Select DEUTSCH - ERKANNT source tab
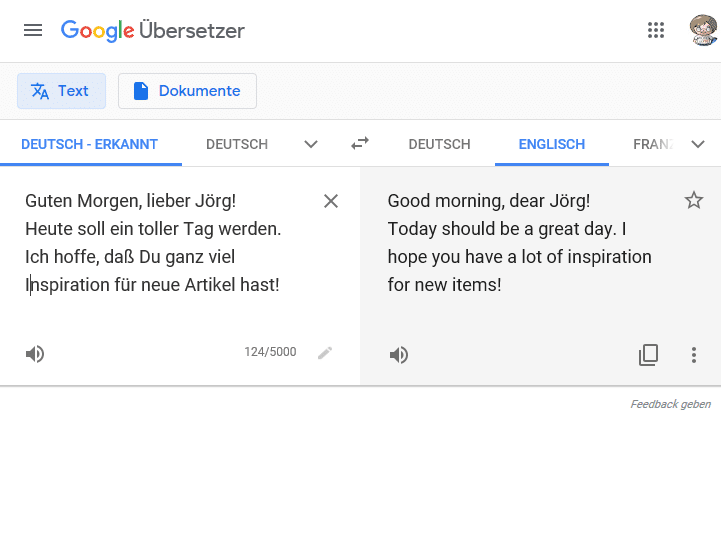 [90, 144]
